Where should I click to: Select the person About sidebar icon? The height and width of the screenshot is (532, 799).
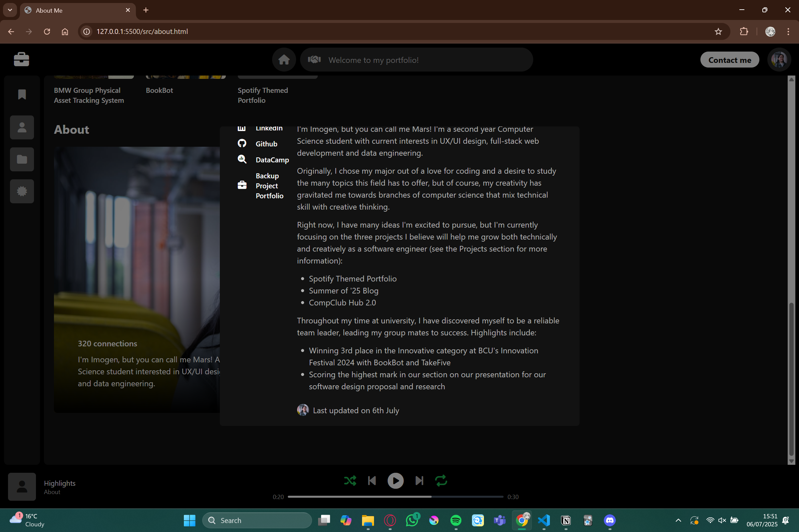pos(22,127)
